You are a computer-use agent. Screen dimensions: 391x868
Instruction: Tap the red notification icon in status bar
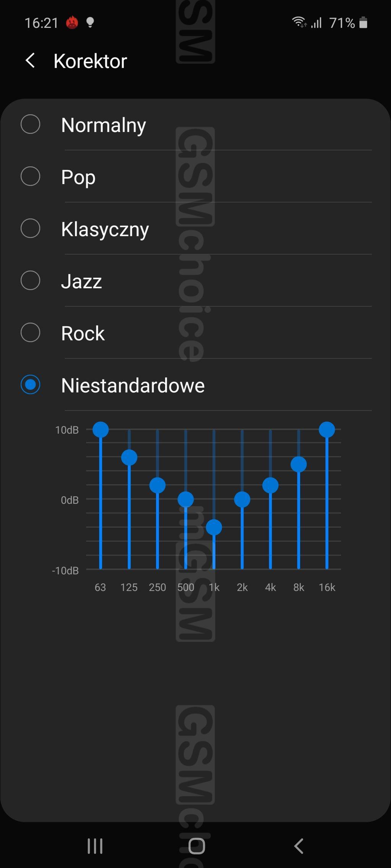pyautogui.click(x=72, y=23)
